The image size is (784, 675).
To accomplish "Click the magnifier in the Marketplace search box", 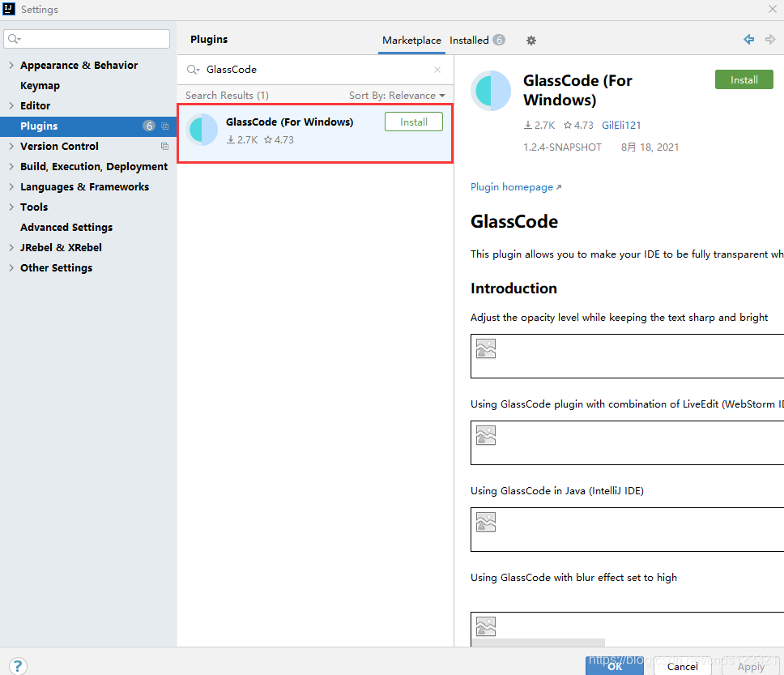I will (x=193, y=70).
